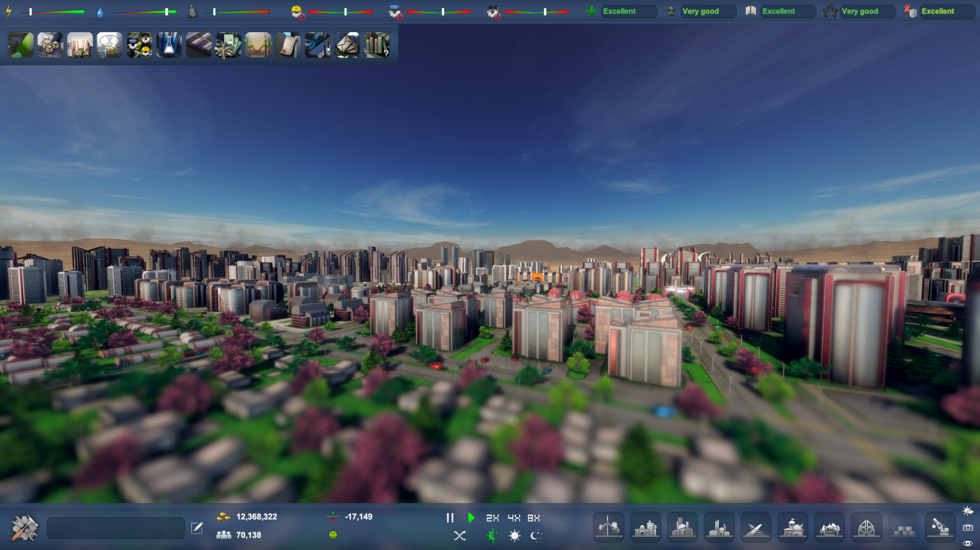The height and width of the screenshot is (550, 980).
Task: Open the workforce gears and hardhat icon
Action: tap(140, 45)
